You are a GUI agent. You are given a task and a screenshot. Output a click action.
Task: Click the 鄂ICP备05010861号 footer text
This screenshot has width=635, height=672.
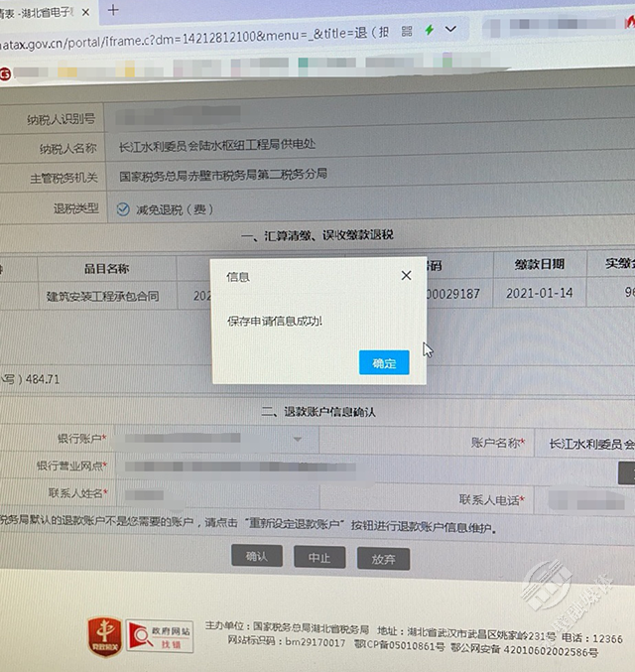click(399, 644)
